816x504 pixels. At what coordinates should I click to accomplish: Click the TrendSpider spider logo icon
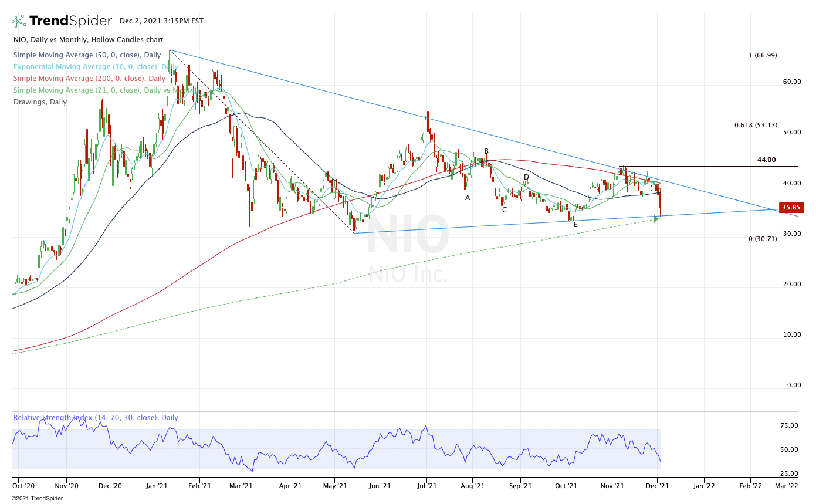tap(19, 21)
